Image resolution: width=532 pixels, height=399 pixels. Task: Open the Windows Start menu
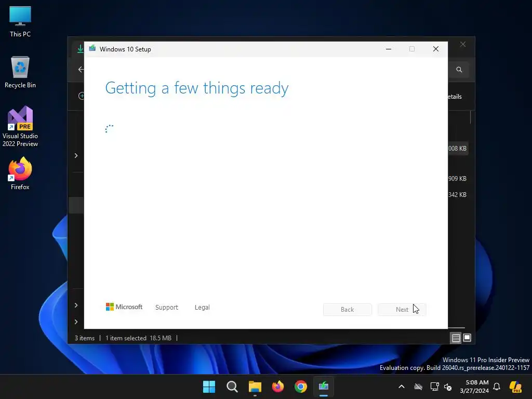209,387
